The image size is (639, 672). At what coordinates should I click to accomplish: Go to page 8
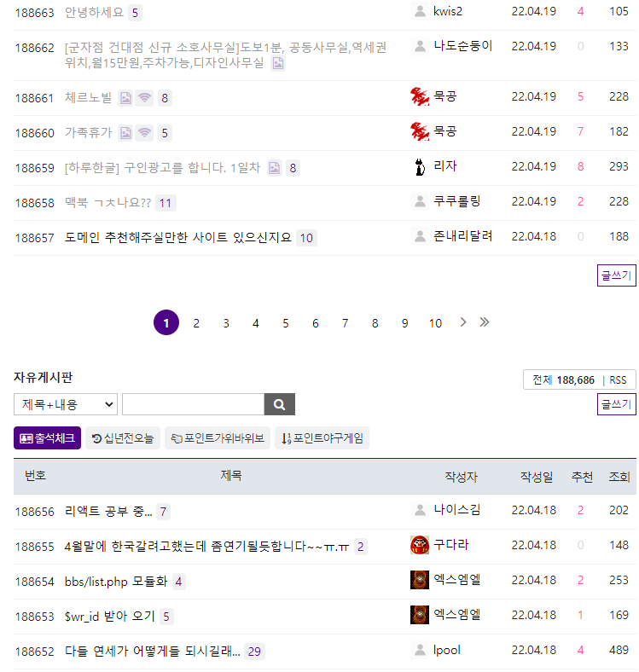(375, 323)
